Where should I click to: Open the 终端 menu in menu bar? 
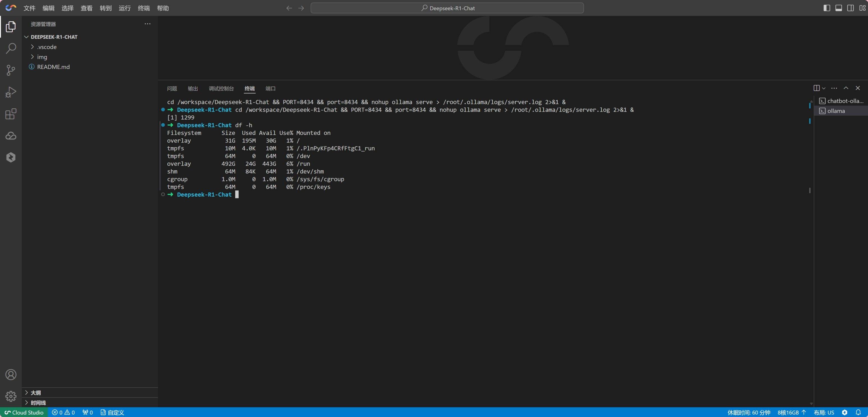pyautogui.click(x=144, y=8)
